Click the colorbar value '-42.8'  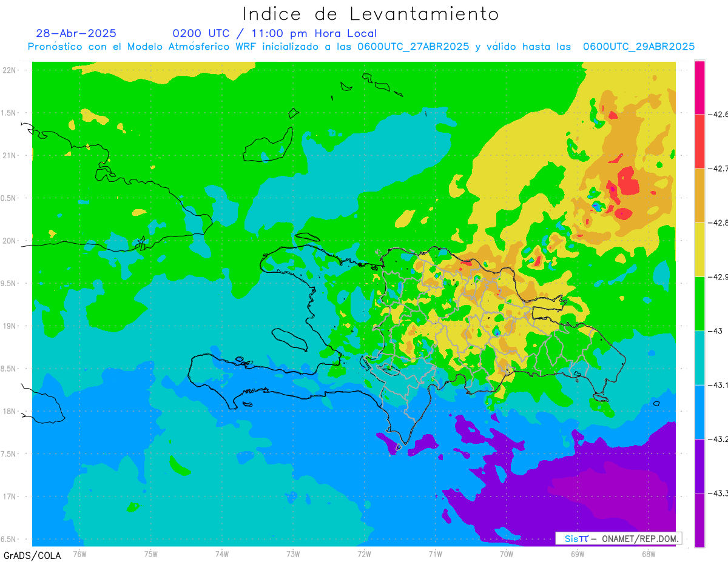(x=718, y=222)
